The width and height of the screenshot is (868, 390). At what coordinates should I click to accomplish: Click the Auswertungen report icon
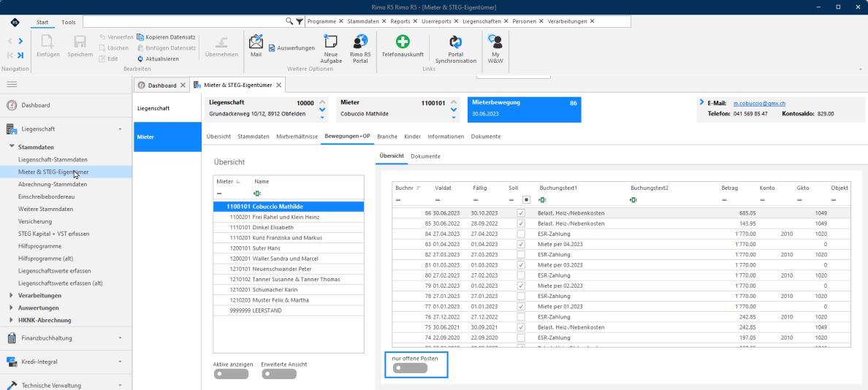pos(272,48)
